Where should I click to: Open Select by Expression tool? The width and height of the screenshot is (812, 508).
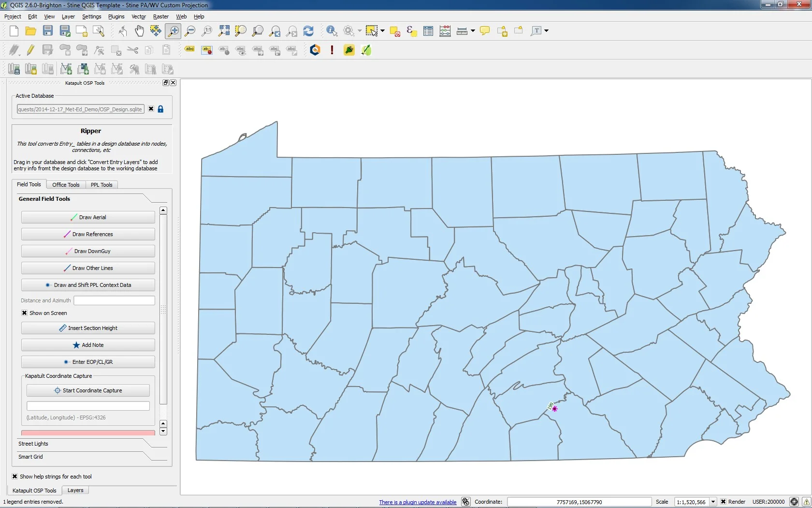coord(412,31)
